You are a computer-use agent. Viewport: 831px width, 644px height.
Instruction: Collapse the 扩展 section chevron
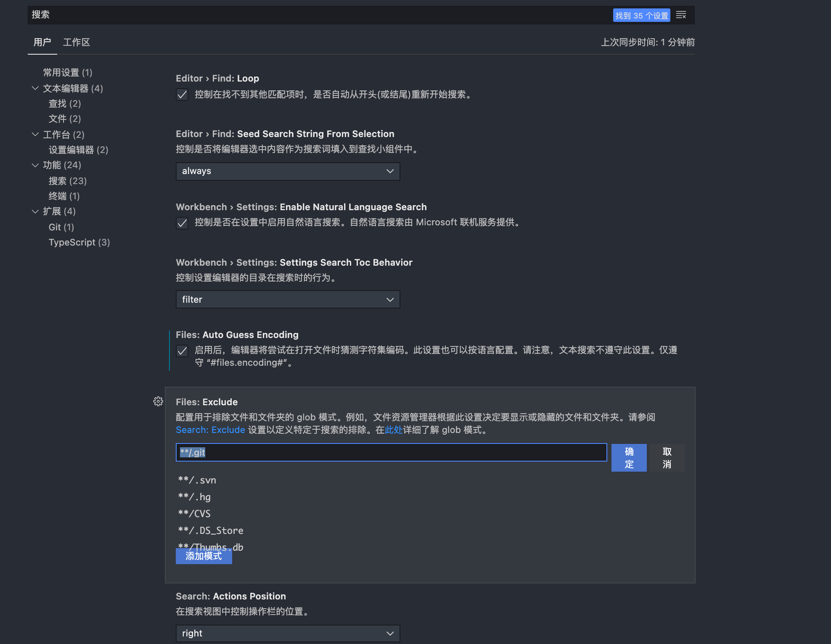35,211
